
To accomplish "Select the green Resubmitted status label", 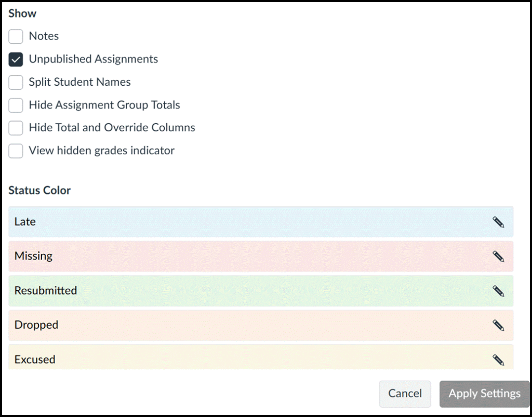I will (46, 290).
